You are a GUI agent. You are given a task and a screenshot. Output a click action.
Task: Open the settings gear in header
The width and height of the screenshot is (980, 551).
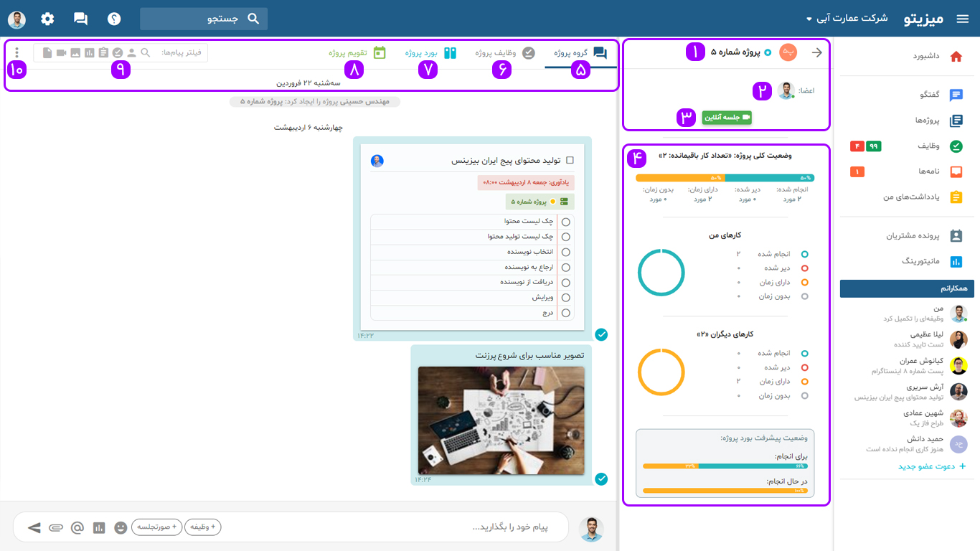pos(47,19)
